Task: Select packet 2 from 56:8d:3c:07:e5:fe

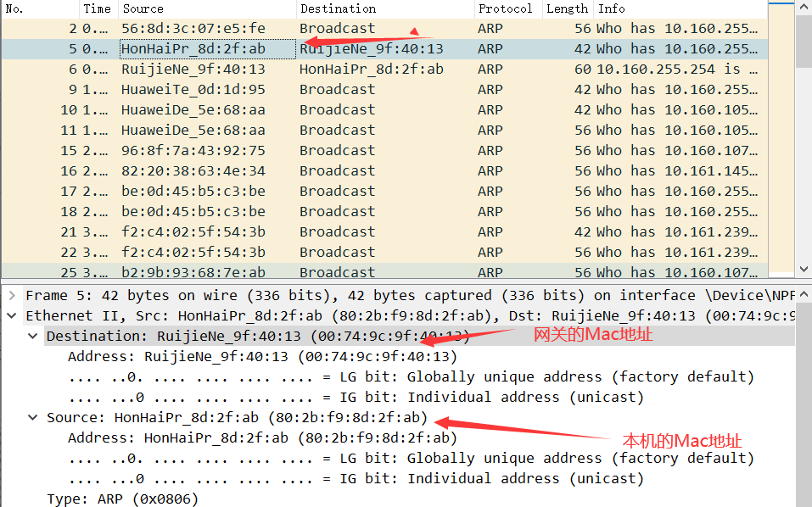Action: click(x=384, y=29)
